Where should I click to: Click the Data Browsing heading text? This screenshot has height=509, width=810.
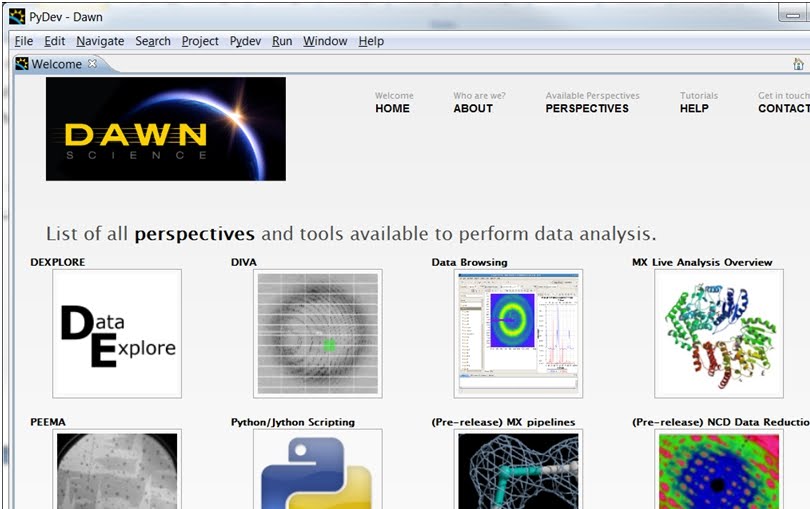click(x=470, y=262)
